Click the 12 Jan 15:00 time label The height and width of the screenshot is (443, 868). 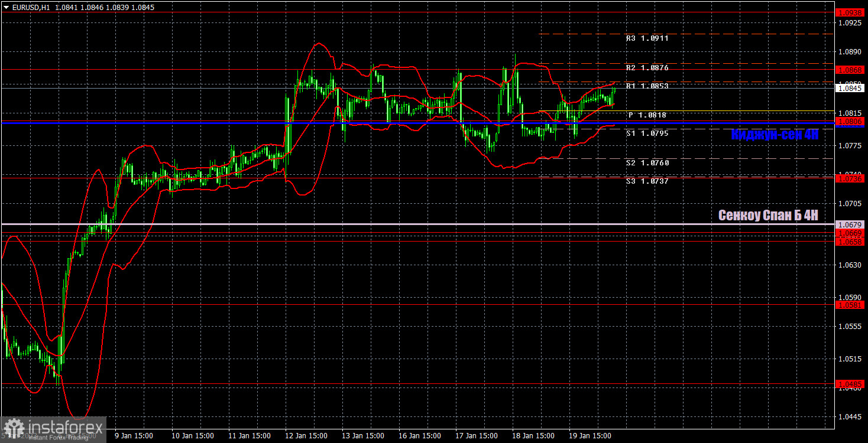point(306,436)
